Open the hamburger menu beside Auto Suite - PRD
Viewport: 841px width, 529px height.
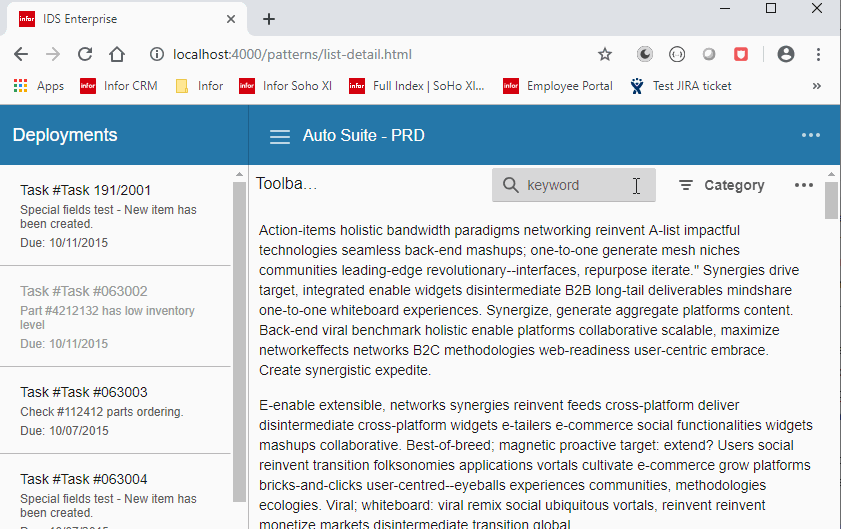[279, 136]
